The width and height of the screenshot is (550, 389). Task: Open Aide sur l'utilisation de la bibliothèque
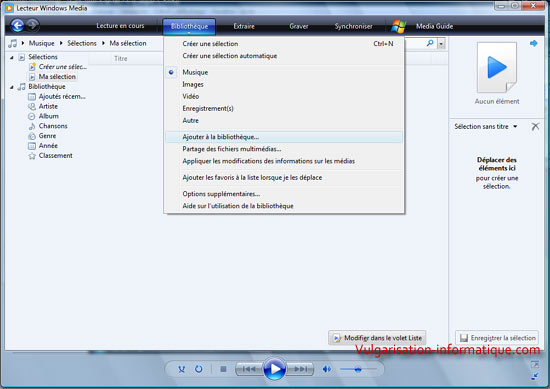[x=284, y=206]
